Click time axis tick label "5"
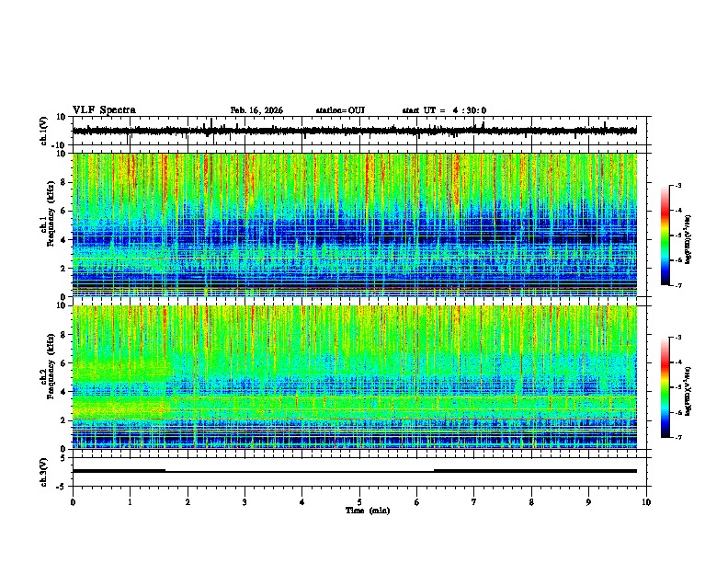728x563 pixels. click(x=359, y=502)
